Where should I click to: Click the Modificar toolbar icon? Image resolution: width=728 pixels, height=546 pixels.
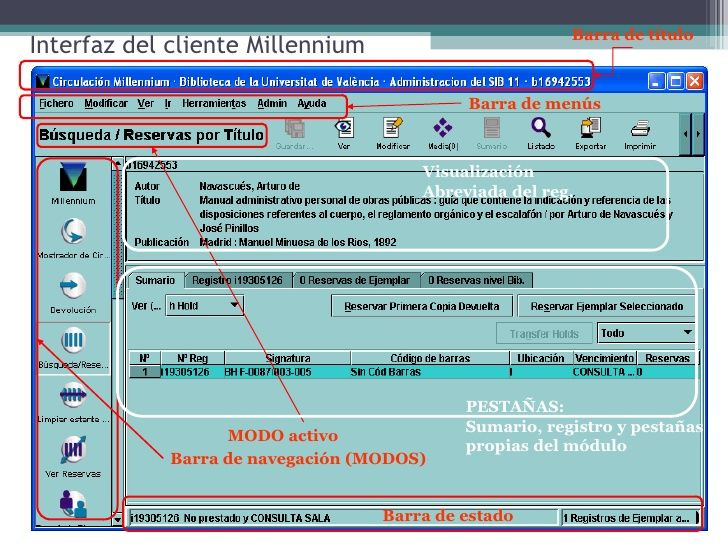coord(392,128)
